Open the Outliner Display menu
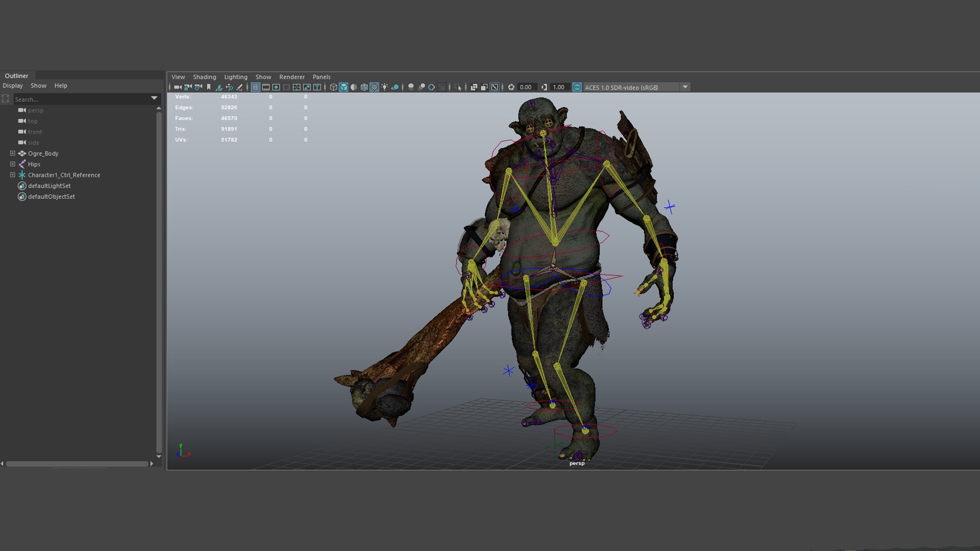This screenshot has height=551, width=980. [13, 86]
